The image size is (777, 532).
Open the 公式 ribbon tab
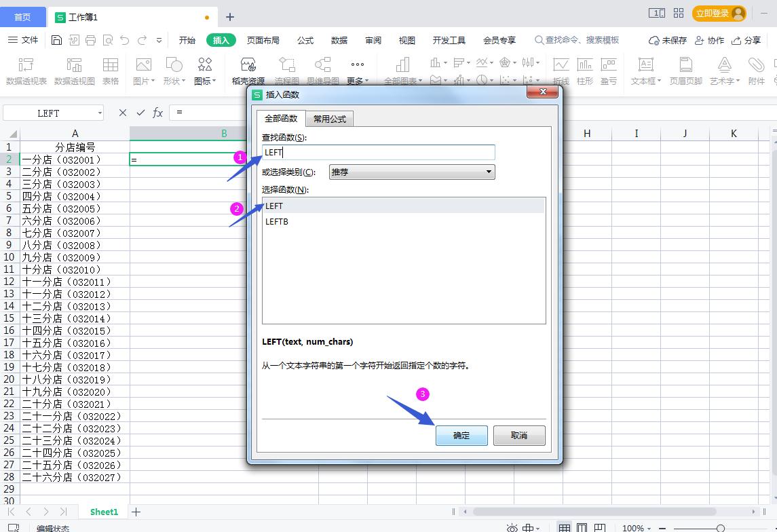305,40
